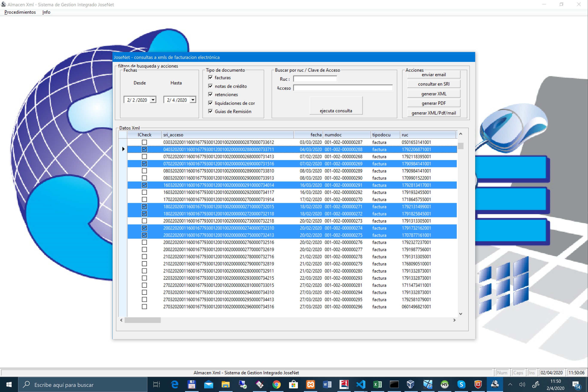This screenshot has width=588, height=392.
Task: Check the row for numdoc 001-002-000000287
Action: coord(144,142)
